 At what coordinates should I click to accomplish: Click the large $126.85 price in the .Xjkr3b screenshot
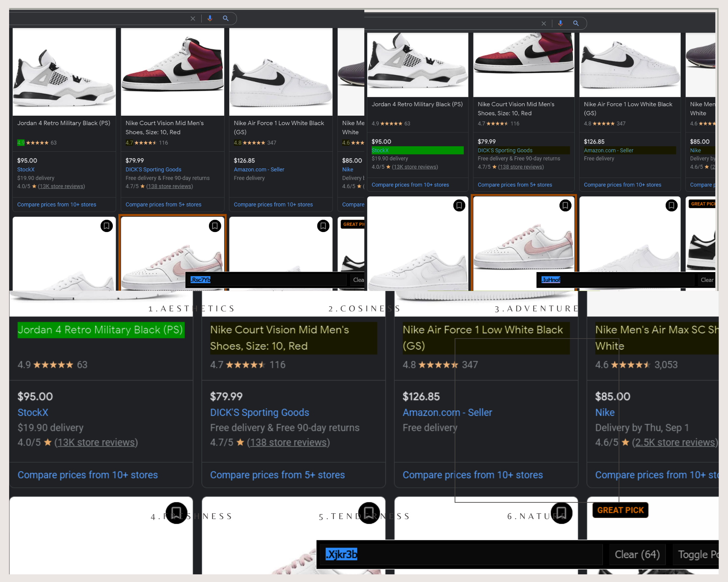(x=421, y=396)
